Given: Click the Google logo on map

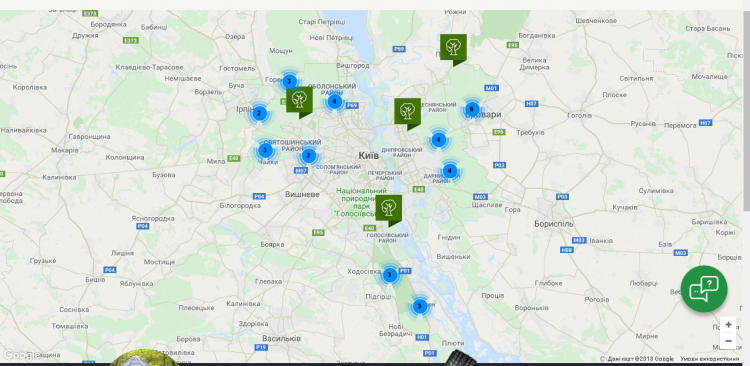Looking at the screenshot, I should (20, 355).
